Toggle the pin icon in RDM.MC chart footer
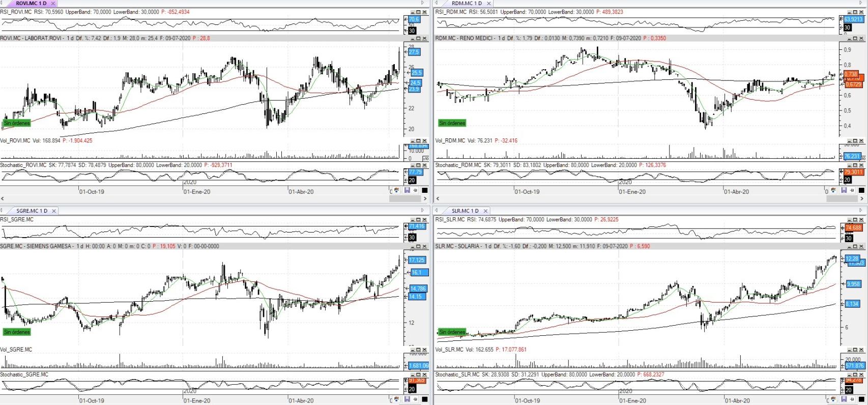The height and width of the screenshot is (405, 868). pos(852,190)
